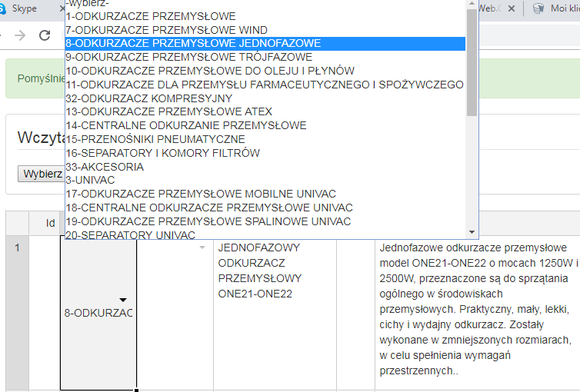Pick 19-ODKURZACZE PRZEMYSŁOWE SPALINOWE UNIVAC
This screenshot has height=392, width=580.
pyautogui.click(x=265, y=221)
